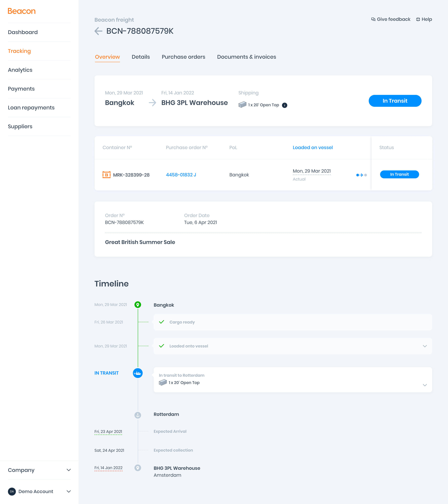The image size is (448, 504).
Task: Go to Analytics in the sidebar
Action: pos(20,70)
